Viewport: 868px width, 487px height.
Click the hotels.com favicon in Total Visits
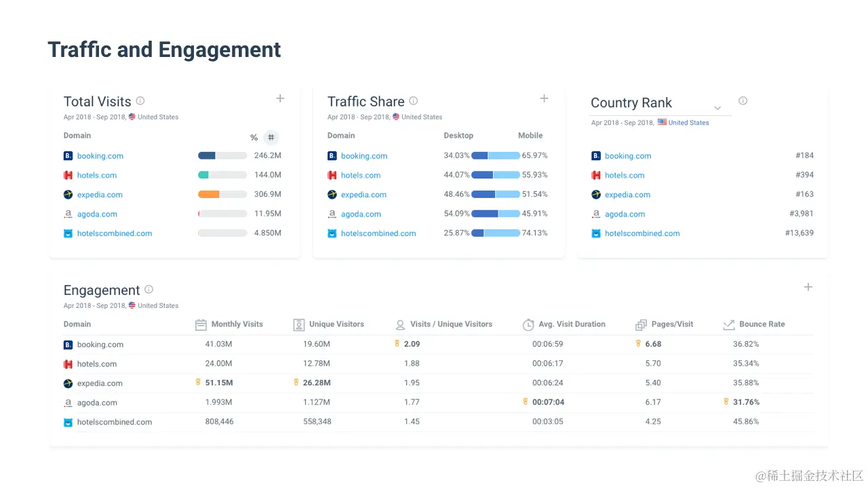coord(68,175)
